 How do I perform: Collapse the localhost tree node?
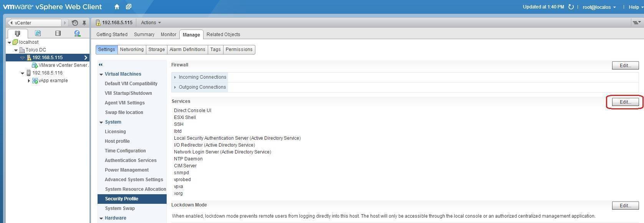click(9, 43)
